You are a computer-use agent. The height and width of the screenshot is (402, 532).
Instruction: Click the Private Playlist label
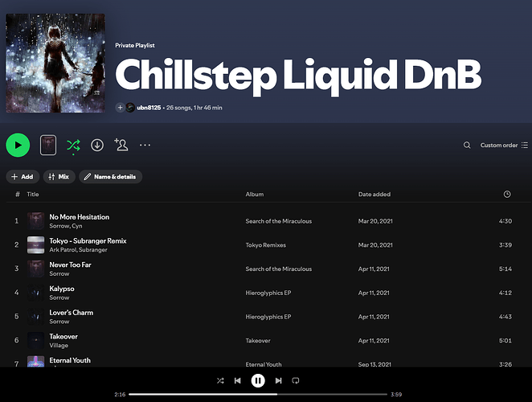pos(135,45)
